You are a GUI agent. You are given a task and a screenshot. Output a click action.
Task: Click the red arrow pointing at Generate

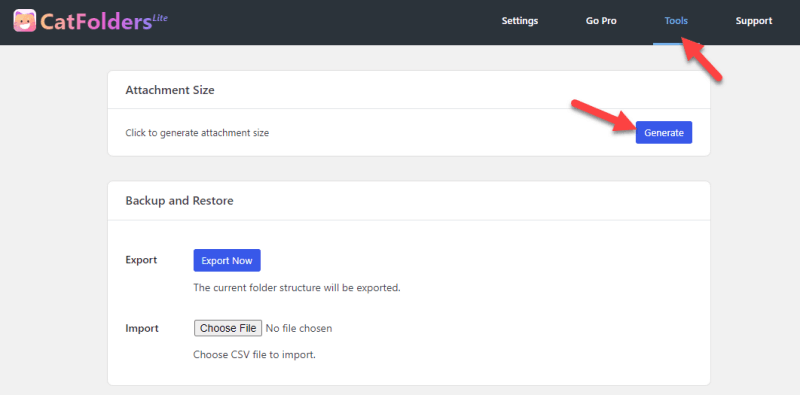click(x=603, y=116)
